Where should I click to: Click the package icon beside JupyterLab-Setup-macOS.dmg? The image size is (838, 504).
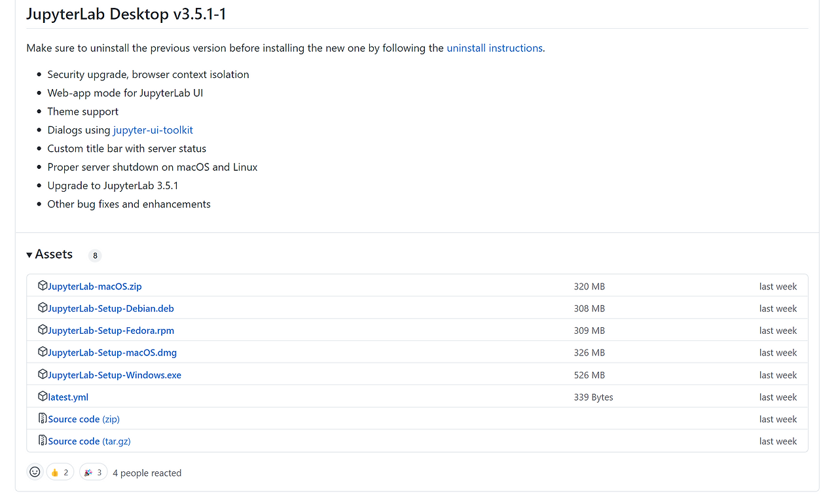coord(42,352)
